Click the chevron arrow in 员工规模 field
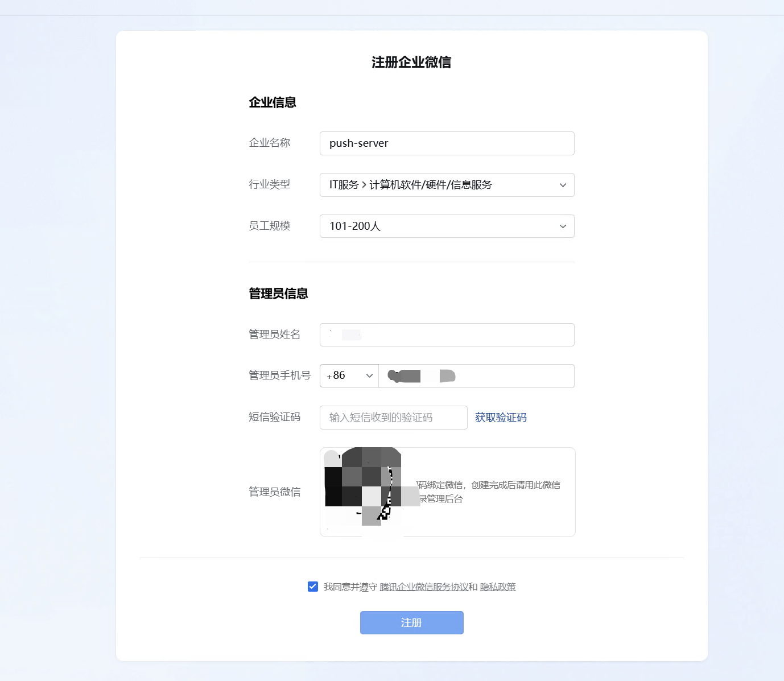 coord(563,226)
